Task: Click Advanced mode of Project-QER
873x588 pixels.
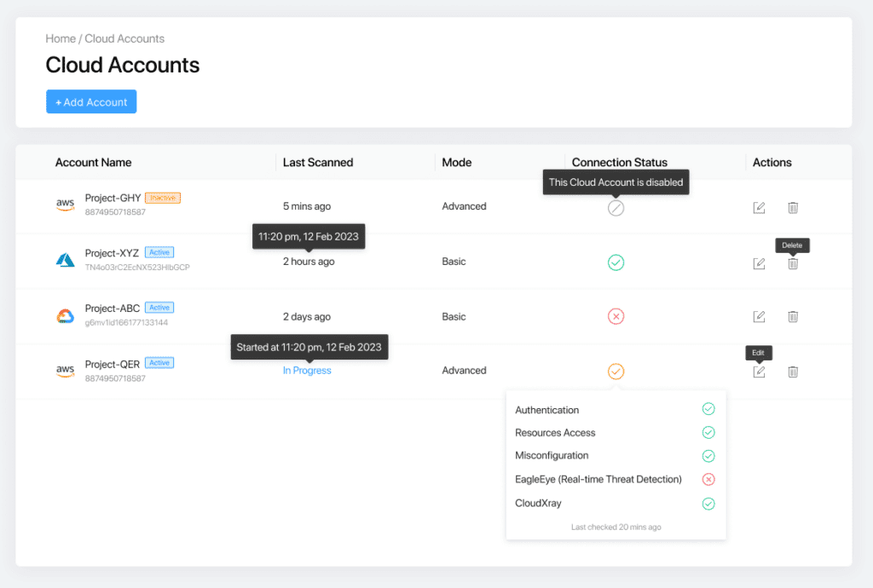Action: pos(464,371)
